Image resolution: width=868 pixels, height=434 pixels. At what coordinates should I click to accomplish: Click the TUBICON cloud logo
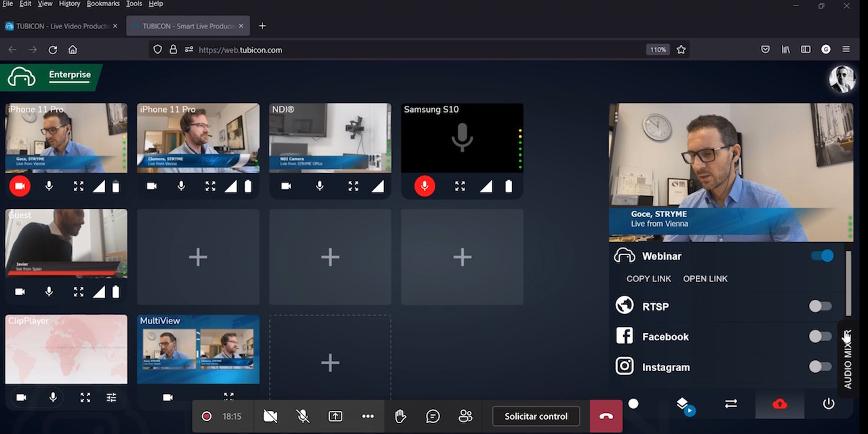(22, 77)
